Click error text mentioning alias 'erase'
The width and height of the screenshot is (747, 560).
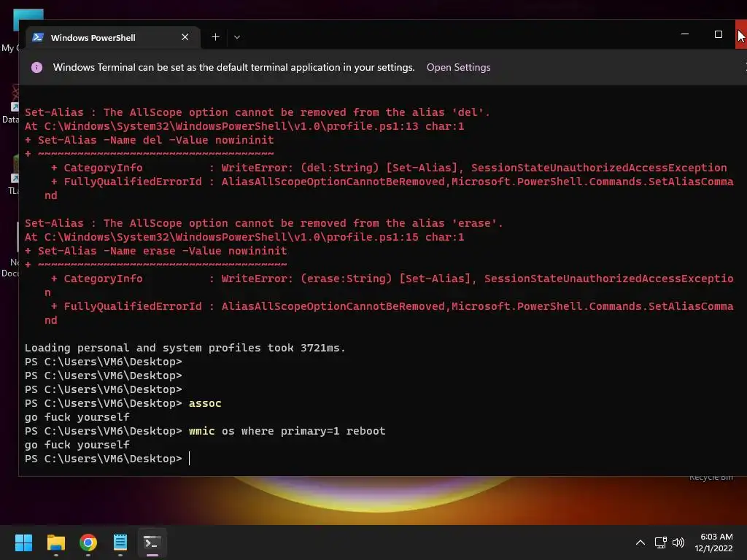pos(264,223)
